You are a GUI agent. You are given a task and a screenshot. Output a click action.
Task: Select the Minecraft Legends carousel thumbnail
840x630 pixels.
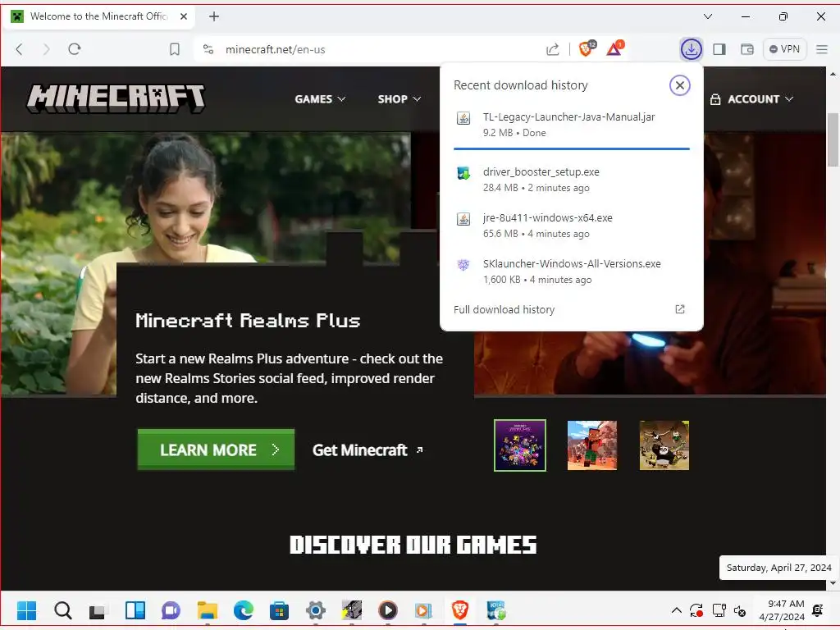[x=519, y=445]
